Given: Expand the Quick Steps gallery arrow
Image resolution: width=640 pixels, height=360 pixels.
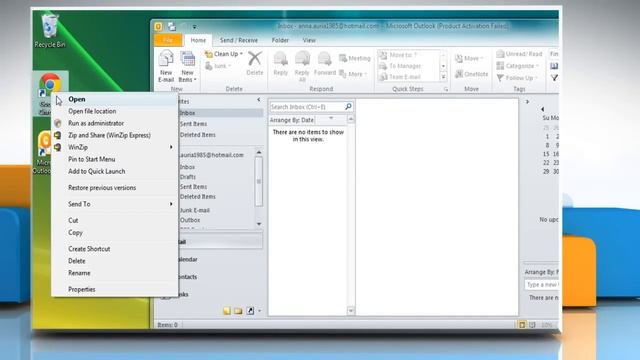Looking at the screenshot, I should [x=444, y=77].
